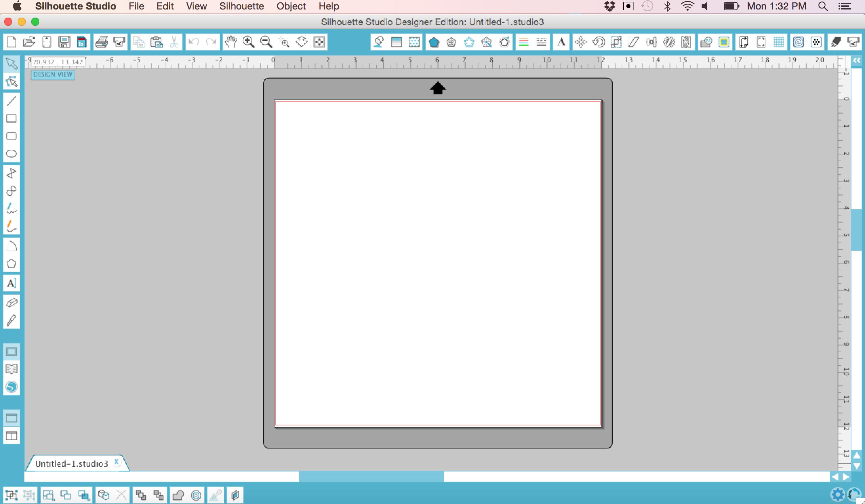
Task: Switch to the Library book view
Action: [x=11, y=369]
